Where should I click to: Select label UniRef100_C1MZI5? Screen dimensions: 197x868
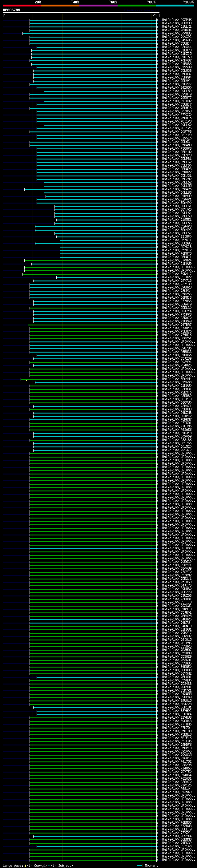(176, 54)
